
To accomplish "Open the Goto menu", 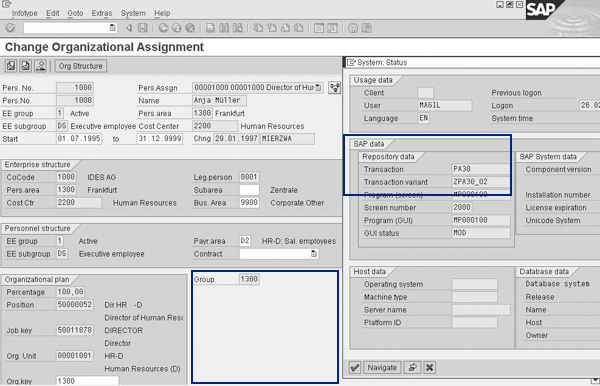I will pyautogui.click(x=75, y=13).
